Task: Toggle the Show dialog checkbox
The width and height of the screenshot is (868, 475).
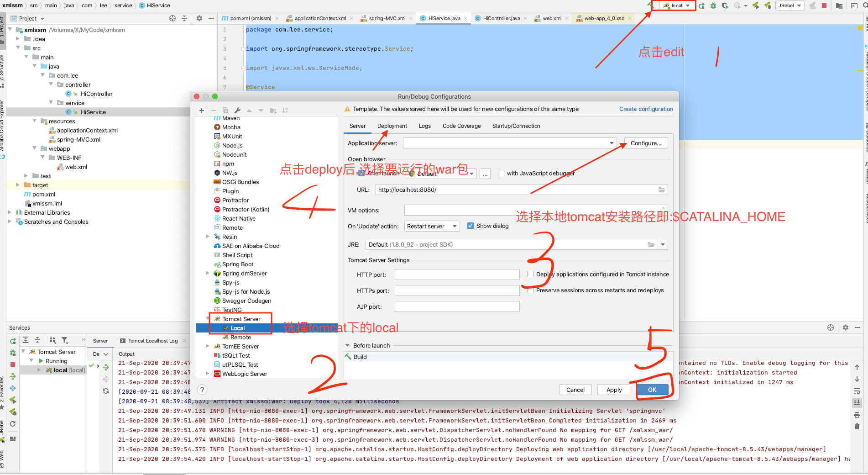Action: pos(471,226)
